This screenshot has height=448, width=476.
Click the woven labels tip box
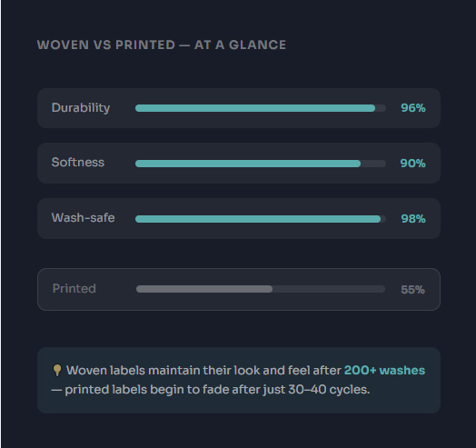[239, 380]
